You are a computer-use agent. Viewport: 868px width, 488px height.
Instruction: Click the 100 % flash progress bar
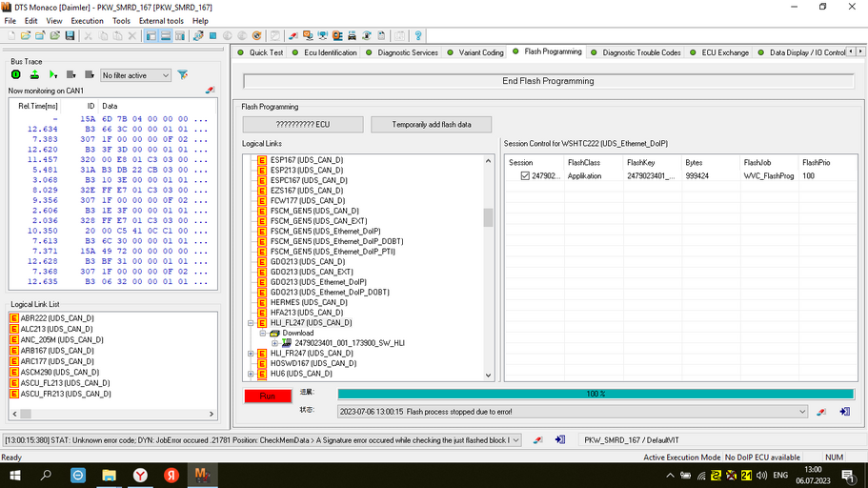pyautogui.click(x=595, y=394)
